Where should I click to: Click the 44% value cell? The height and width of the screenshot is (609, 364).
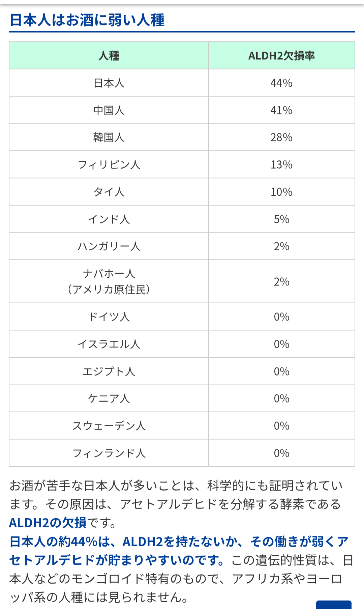click(282, 83)
